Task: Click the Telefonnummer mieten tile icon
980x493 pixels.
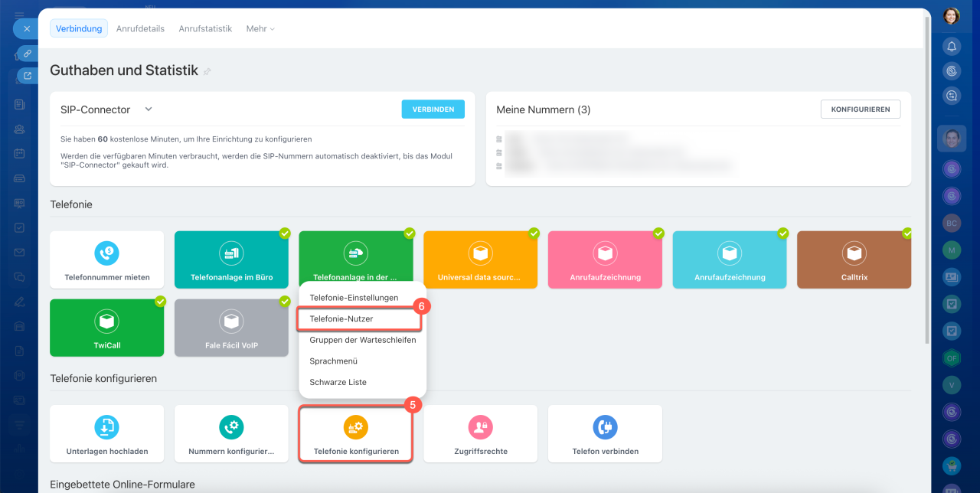Action: pyautogui.click(x=107, y=253)
